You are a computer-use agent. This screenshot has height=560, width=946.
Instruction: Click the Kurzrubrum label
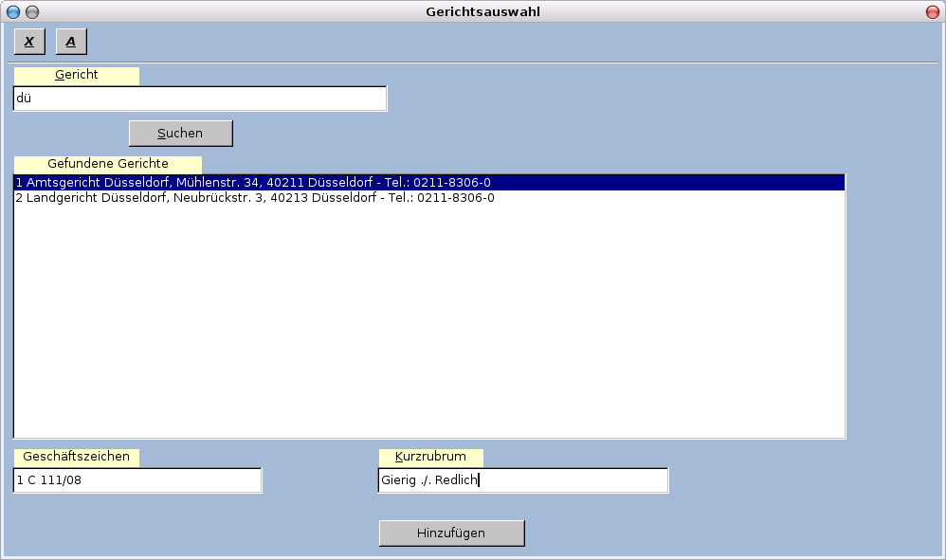click(430, 457)
